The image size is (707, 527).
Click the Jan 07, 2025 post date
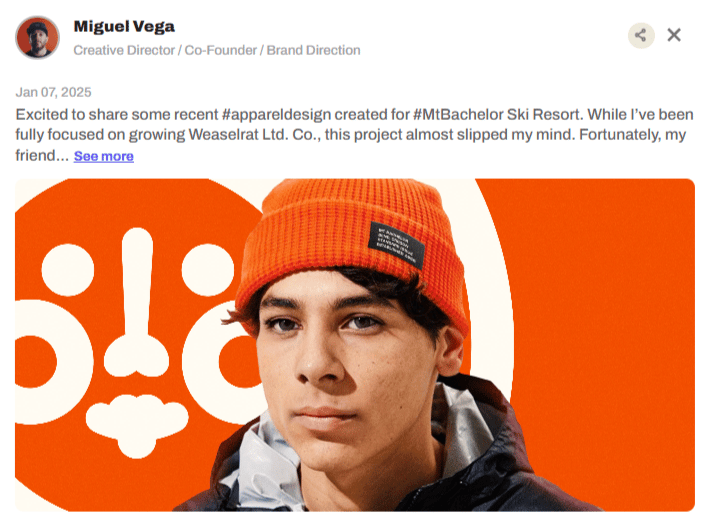tap(53, 92)
